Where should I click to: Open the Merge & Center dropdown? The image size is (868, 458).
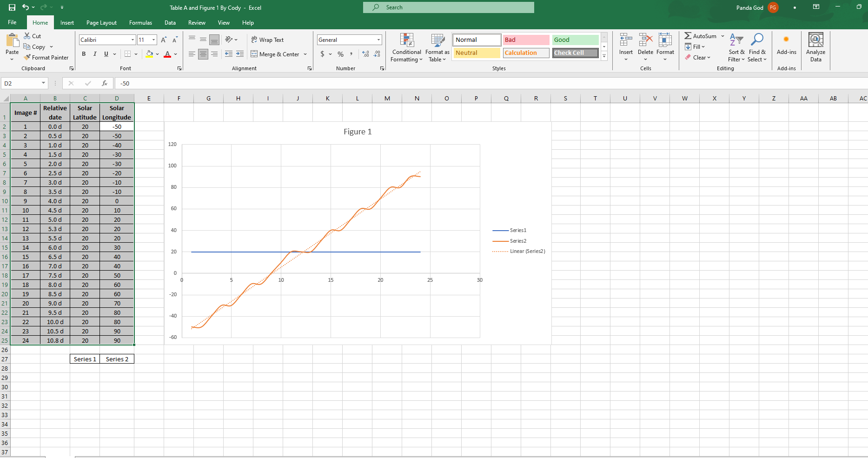[305, 54]
